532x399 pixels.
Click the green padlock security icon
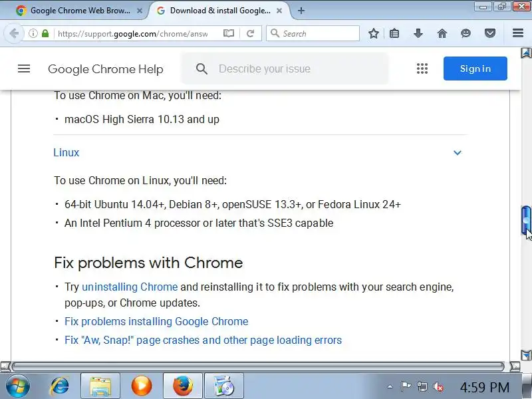click(x=45, y=33)
